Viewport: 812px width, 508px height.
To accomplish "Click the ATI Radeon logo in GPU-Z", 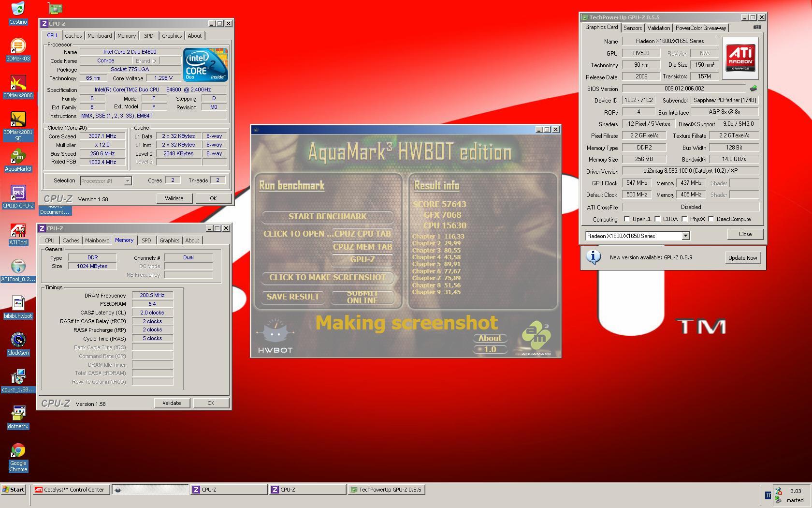I will coord(740,59).
